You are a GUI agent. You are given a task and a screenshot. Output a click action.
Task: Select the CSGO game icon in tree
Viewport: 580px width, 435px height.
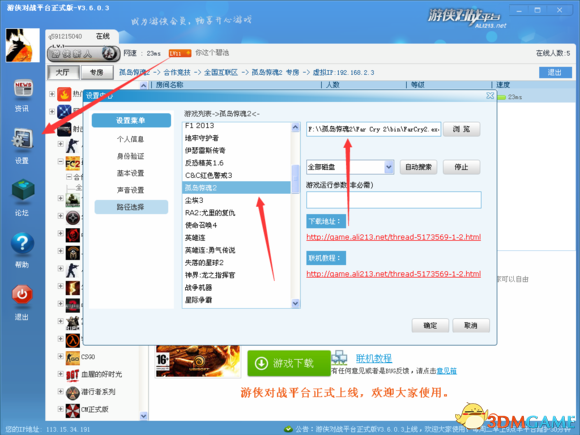coord(72,357)
